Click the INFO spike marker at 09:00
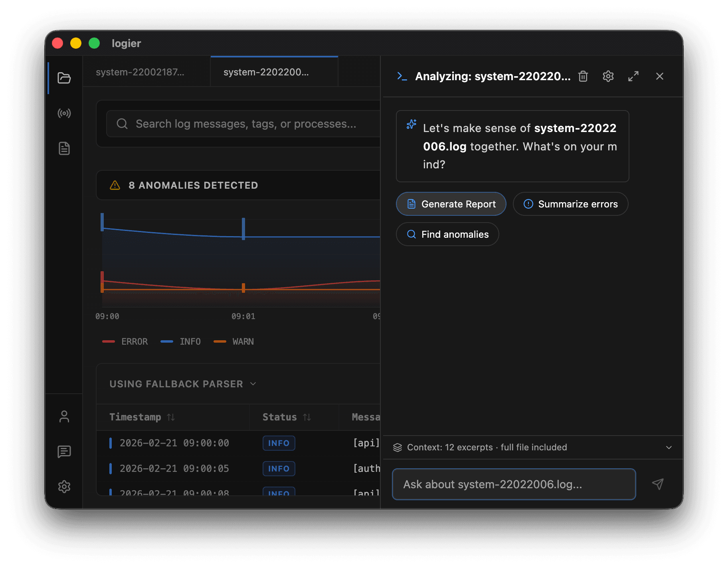 pyautogui.click(x=102, y=222)
